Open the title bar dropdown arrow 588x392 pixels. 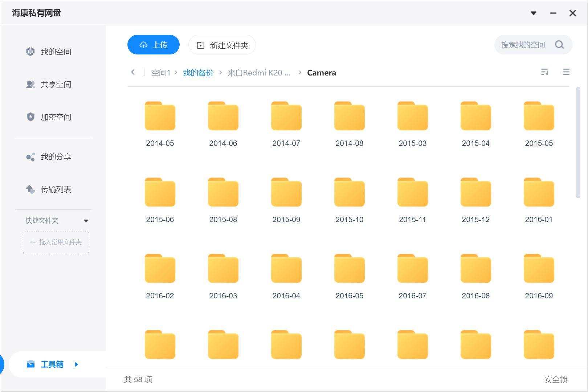pyautogui.click(x=534, y=13)
